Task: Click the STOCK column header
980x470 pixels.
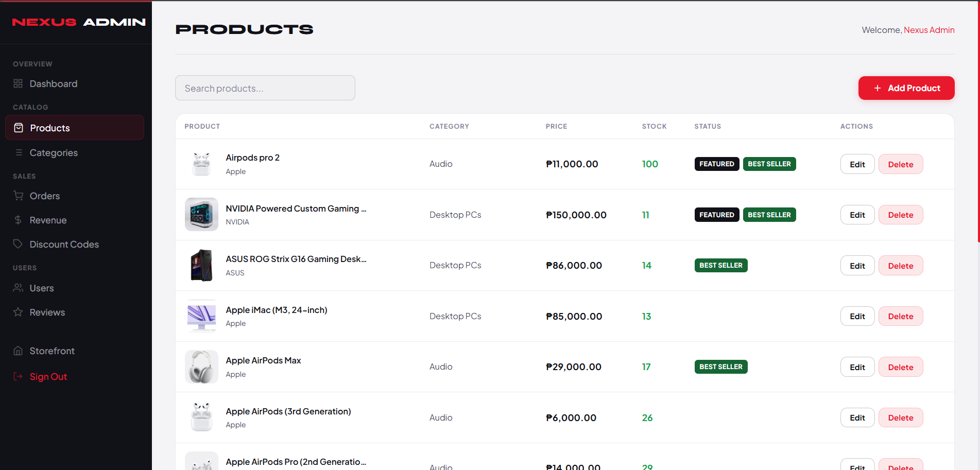Action: click(654, 126)
